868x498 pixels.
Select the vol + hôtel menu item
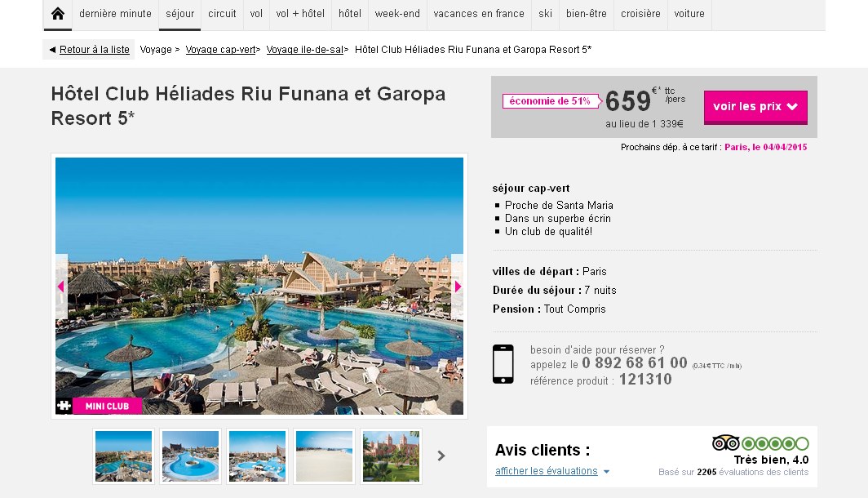tap(300, 14)
